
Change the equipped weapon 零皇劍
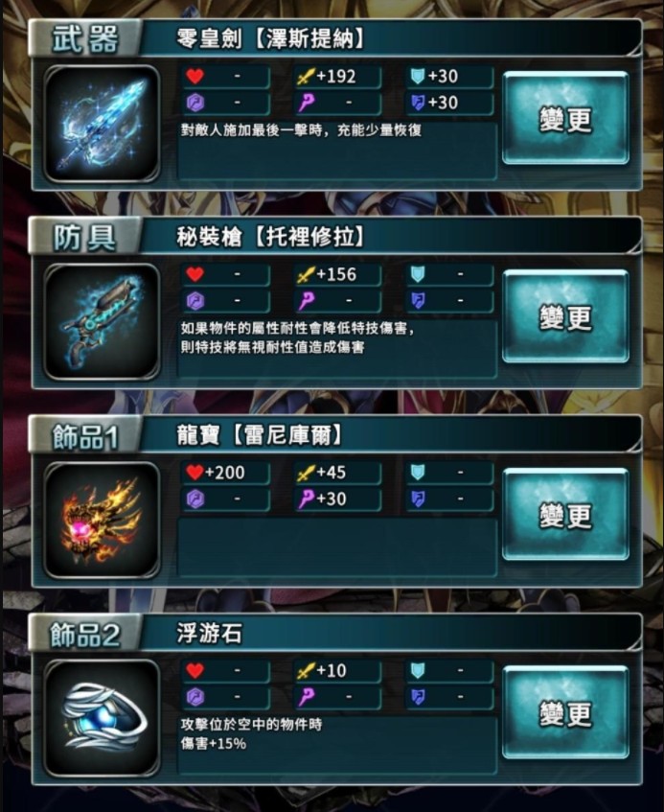[x=565, y=118]
